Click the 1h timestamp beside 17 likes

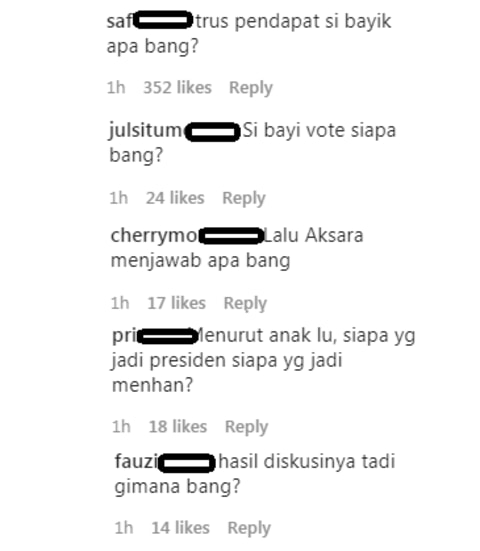(x=120, y=303)
